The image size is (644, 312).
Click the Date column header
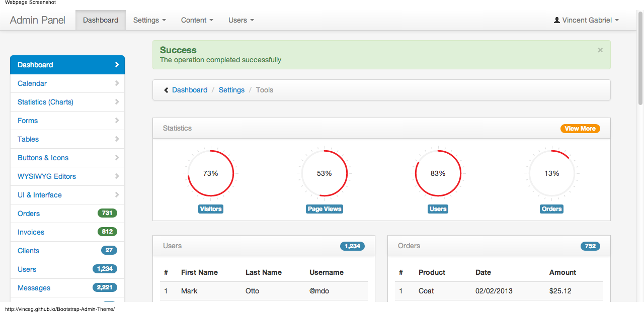pyautogui.click(x=483, y=272)
